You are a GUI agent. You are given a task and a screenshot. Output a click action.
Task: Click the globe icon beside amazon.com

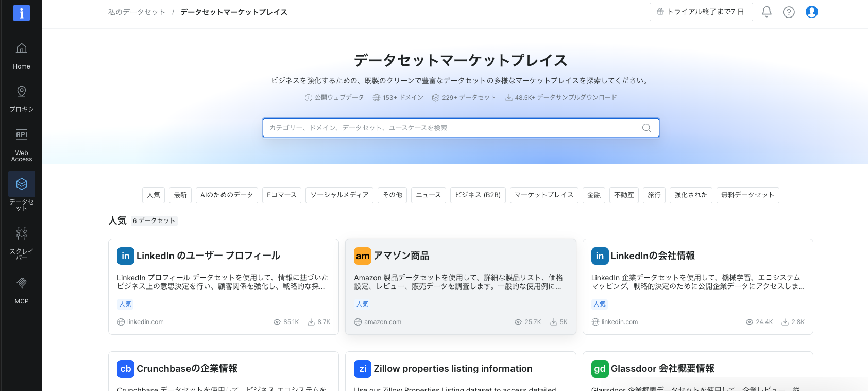pos(358,322)
